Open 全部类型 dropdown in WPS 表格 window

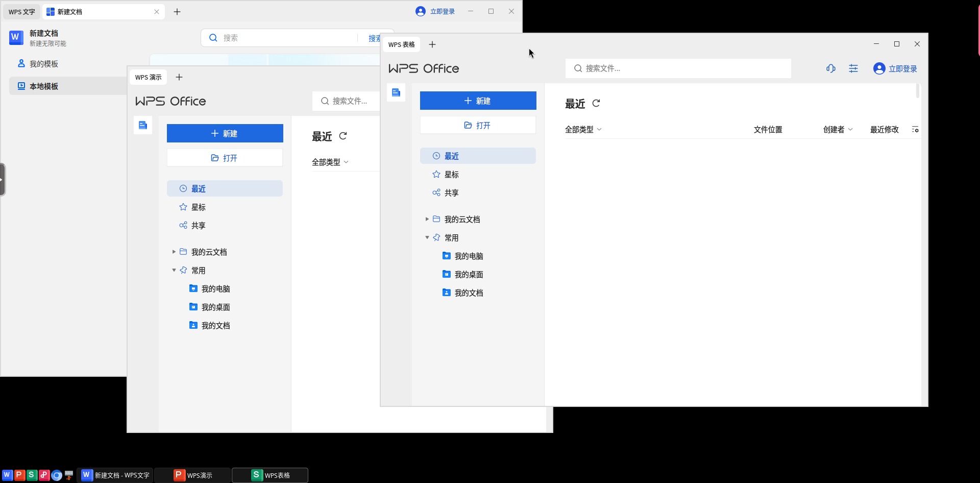click(x=583, y=129)
